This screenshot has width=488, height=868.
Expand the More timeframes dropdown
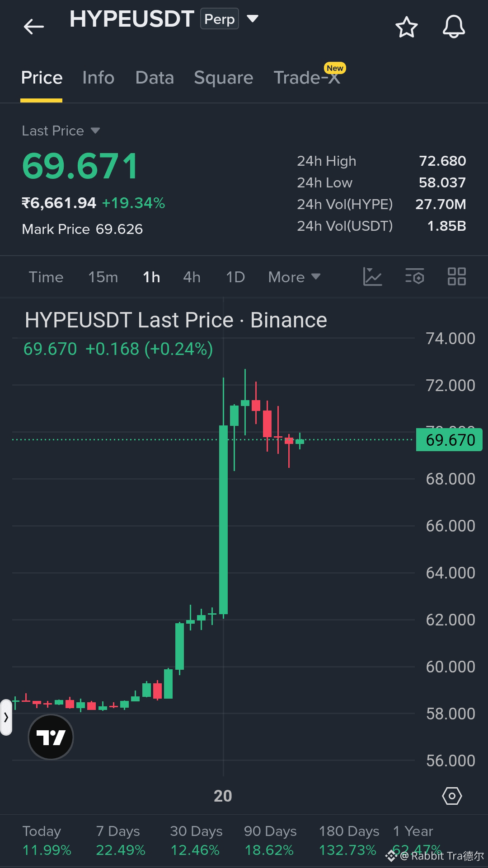[294, 277]
